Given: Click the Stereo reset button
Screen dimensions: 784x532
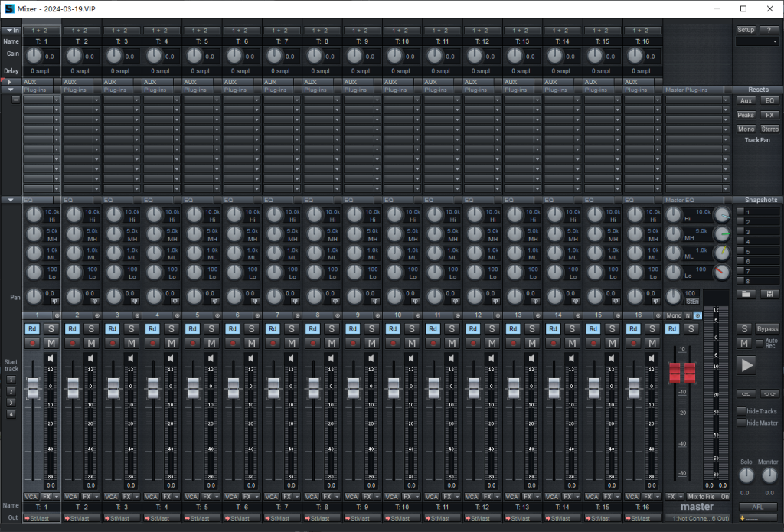Looking at the screenshot, I should (x=769, y=129).
